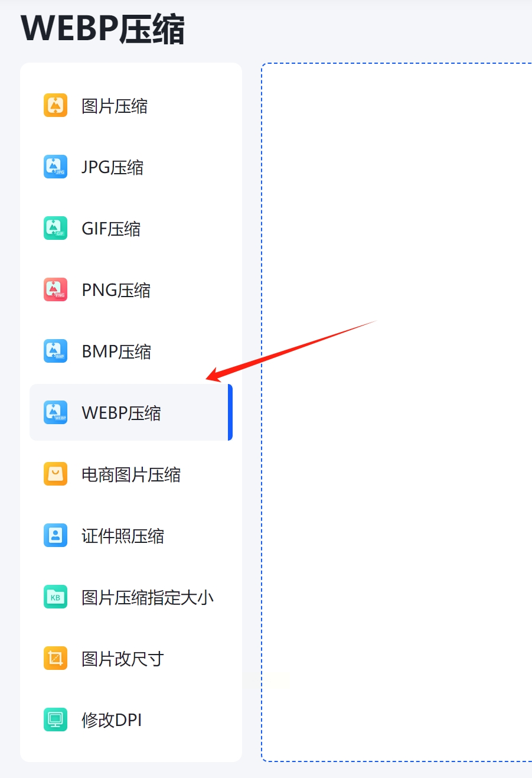Click the WEBP压缩 sidebar icon

56,413
